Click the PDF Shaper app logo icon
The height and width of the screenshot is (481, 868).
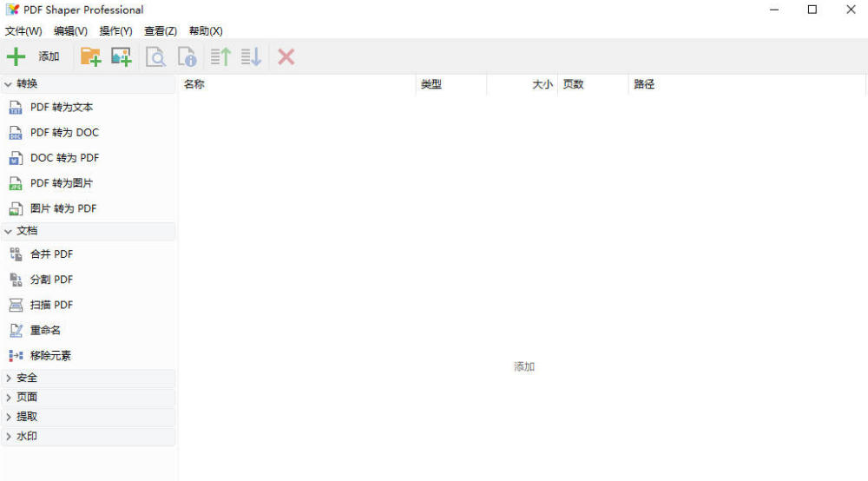tap(12, 10)
